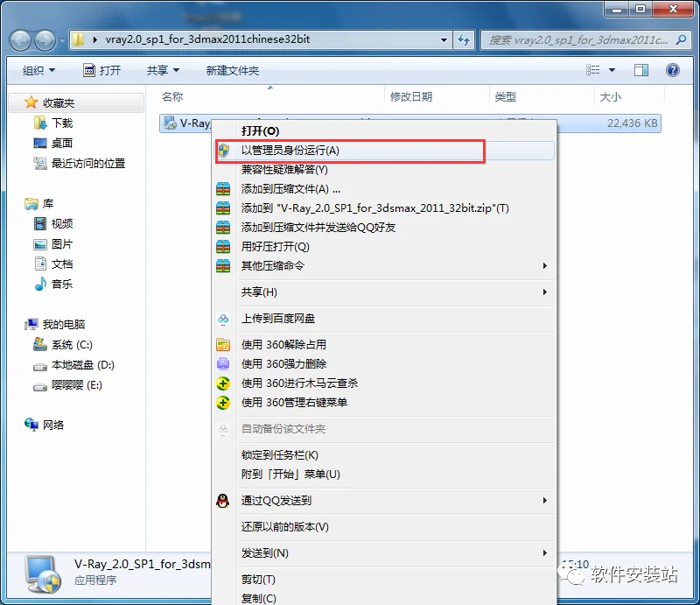Expand the 通过QQ发送到 submenu arrow

544,501
